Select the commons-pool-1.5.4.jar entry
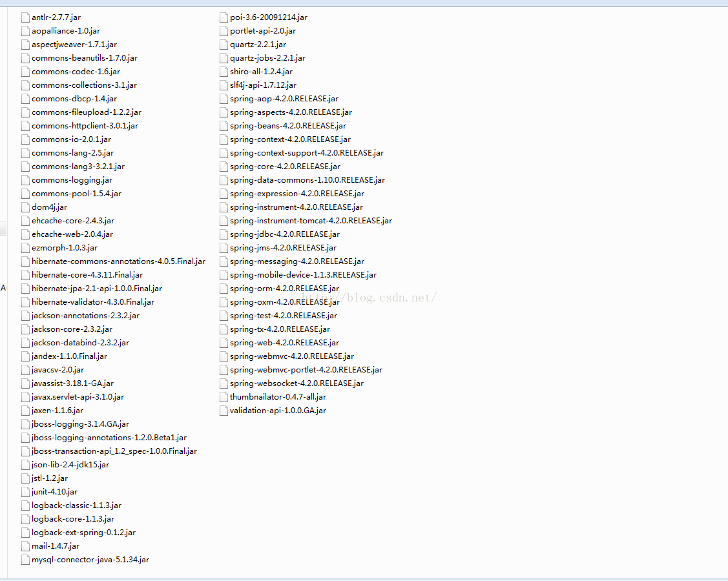This screenshot has width=728, height=581. 77,194
